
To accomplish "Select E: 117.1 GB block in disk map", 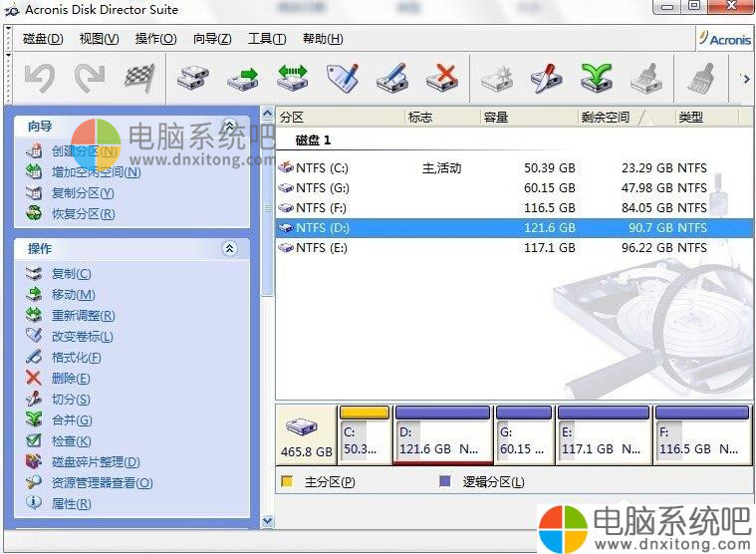I will (x=604, y=435).
